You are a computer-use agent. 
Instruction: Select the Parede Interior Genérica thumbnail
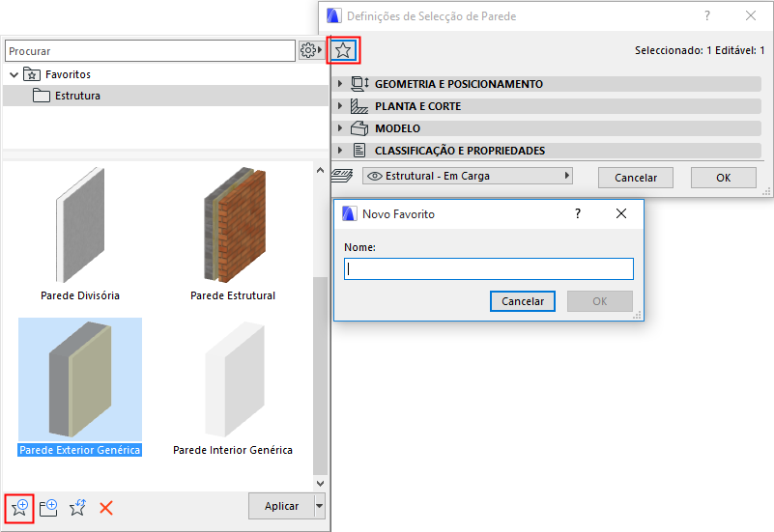pos(235,379)
